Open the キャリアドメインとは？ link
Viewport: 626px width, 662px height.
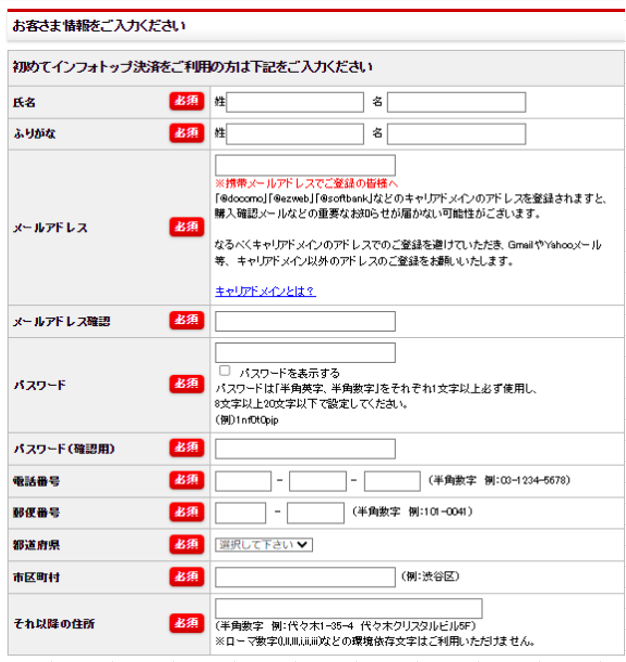coord(265,292)
